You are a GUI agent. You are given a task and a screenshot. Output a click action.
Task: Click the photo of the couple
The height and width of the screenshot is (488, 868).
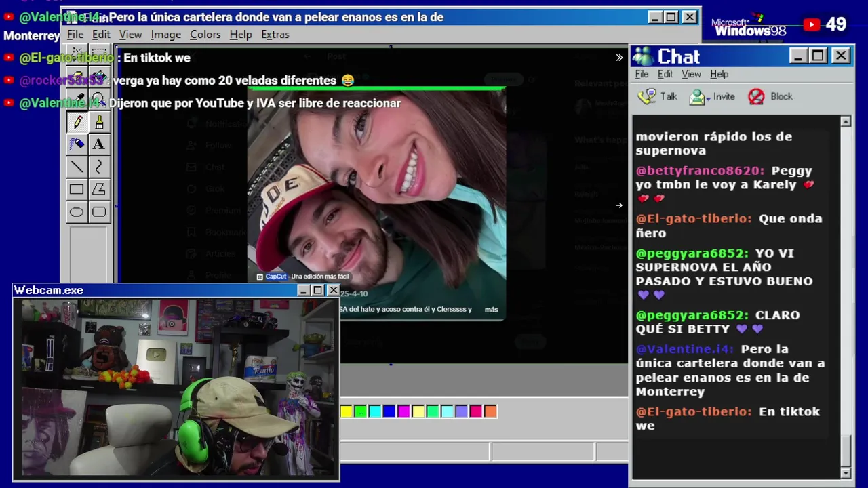pos(377,203)
